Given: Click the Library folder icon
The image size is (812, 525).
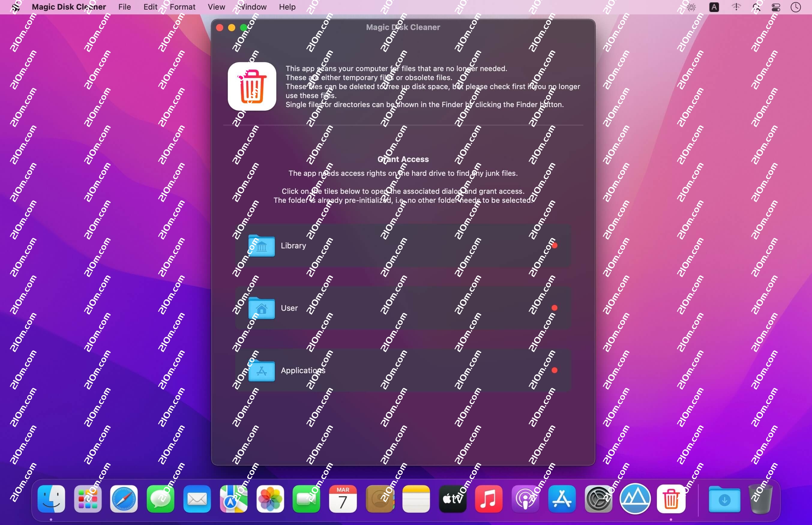Looking at the screenshot, I should point(261,245).
